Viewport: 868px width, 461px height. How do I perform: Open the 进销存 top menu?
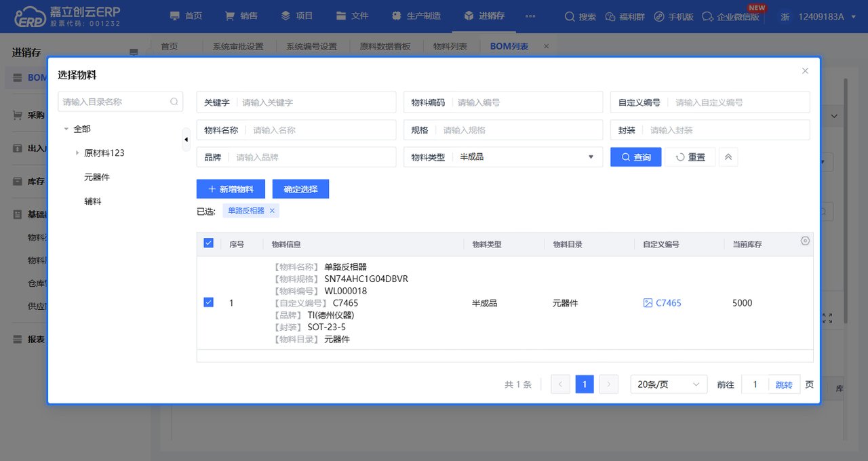point(484,16)
